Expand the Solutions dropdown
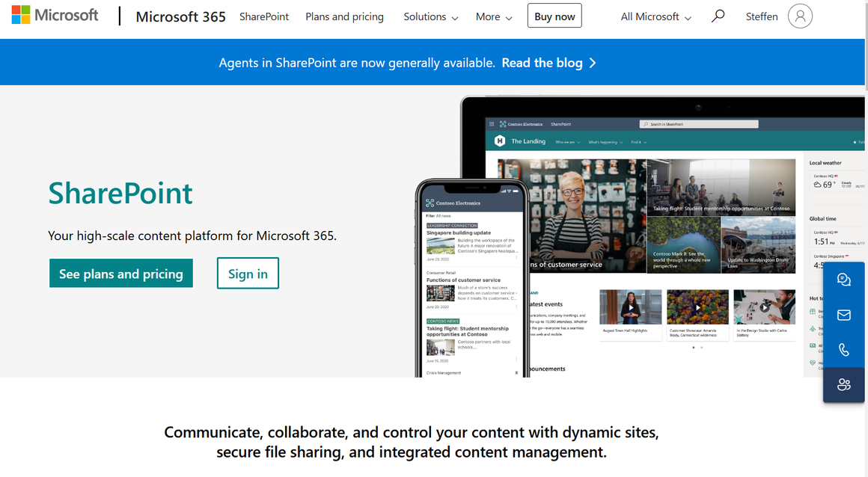The width and height of the screenshot is (868, 477). [x=430, y=16]
